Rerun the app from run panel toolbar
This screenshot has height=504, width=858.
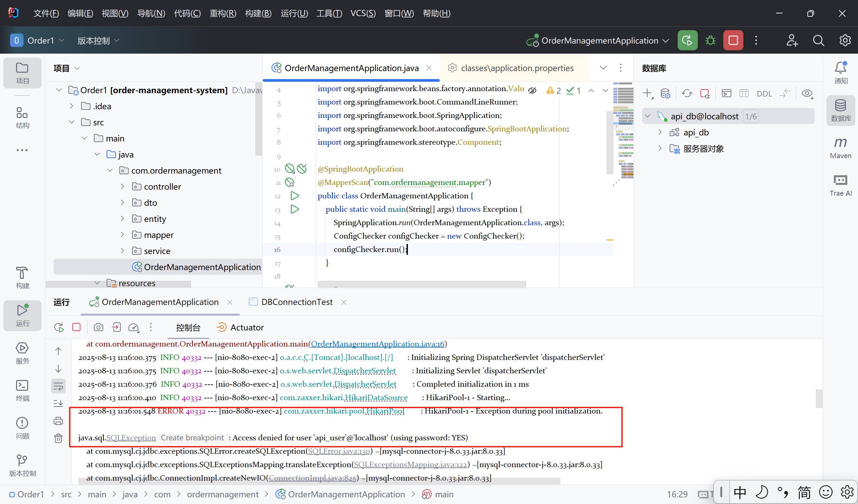pos(59,327)
